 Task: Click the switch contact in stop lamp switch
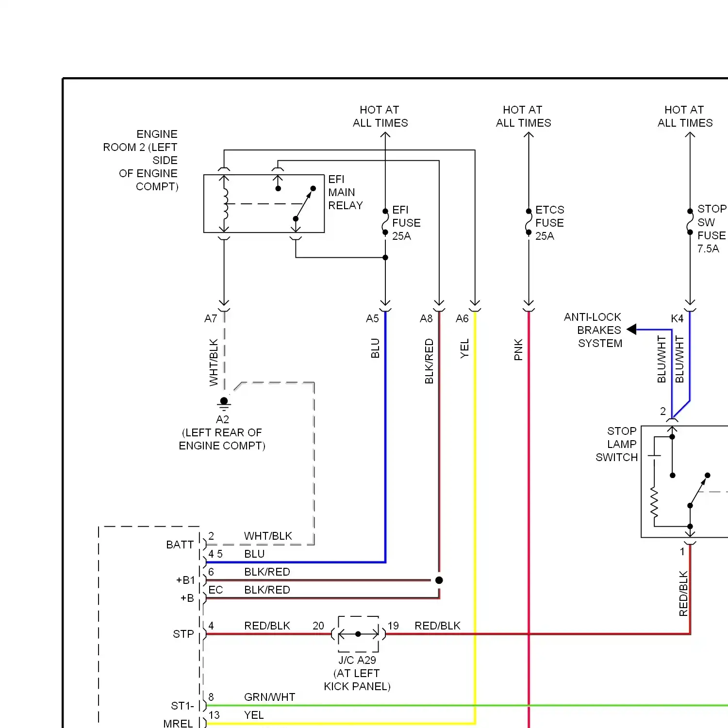[x=698, y=490]
